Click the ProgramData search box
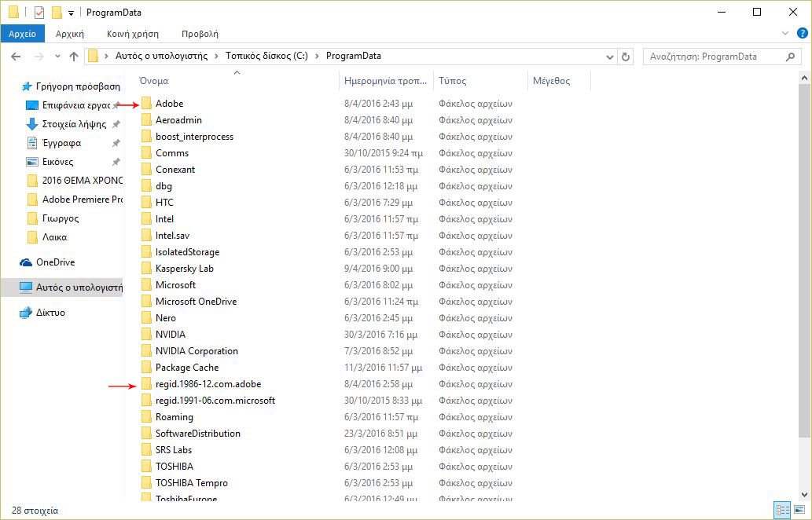The image size is (812, 520). [722, 57]
